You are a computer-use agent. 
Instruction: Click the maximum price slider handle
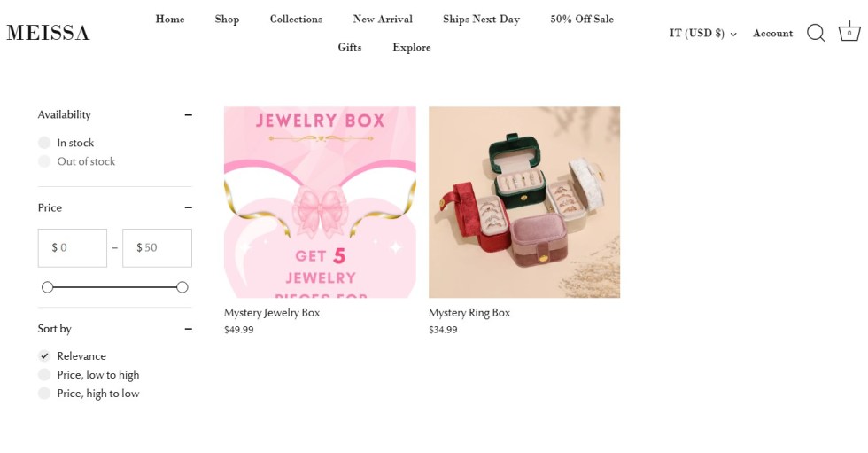point(182,287)
